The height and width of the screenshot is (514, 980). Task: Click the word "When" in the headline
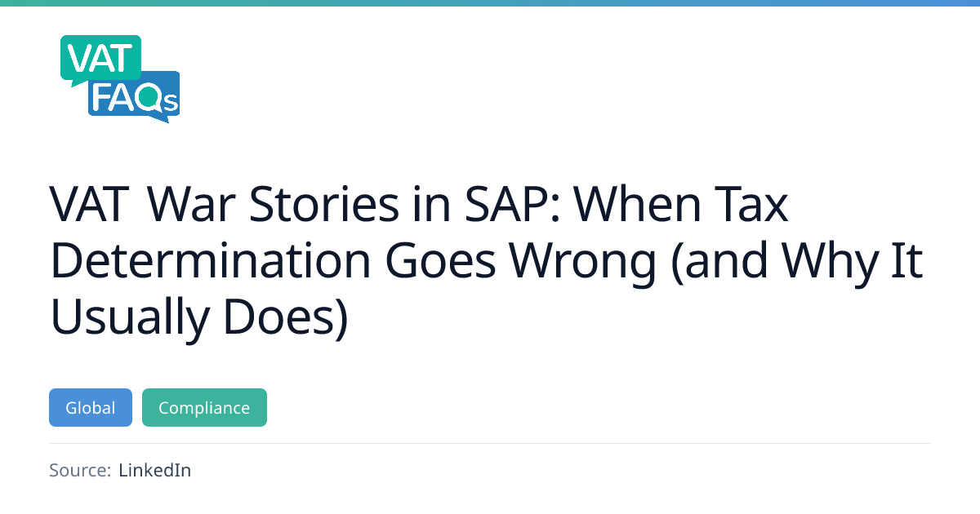(635, 204)
